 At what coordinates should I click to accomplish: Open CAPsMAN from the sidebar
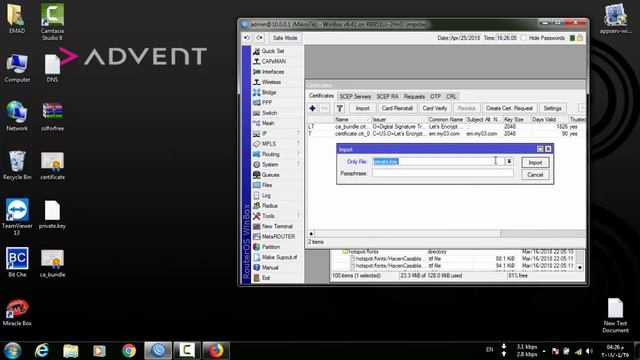click(x=273, y=61)
